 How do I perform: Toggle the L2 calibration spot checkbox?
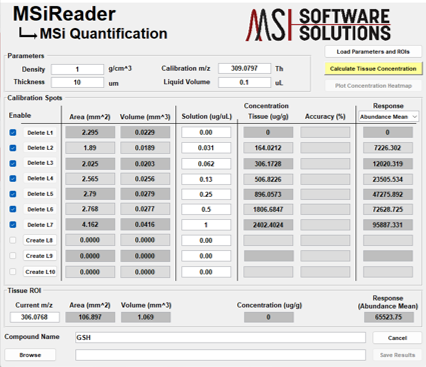[x=13, y=148]
